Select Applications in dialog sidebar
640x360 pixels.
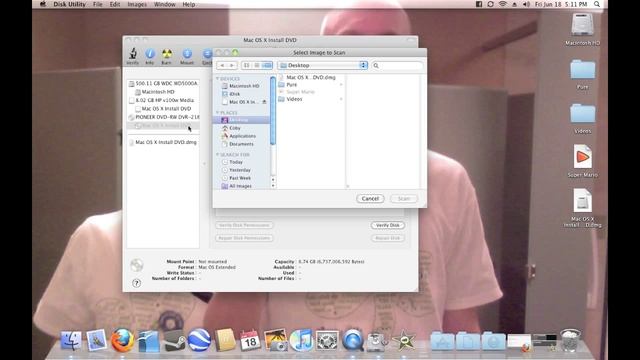(x=241, y=136)
